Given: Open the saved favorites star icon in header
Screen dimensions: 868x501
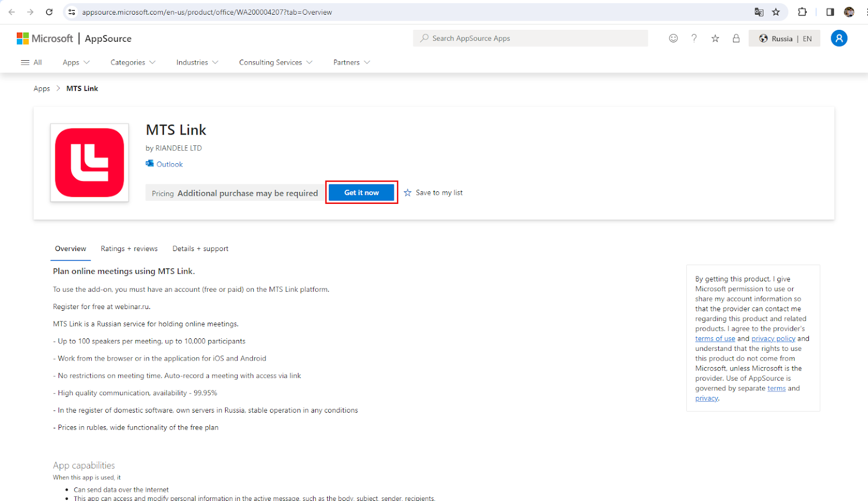Looking at the screenshot, I should tap(715, 38).
